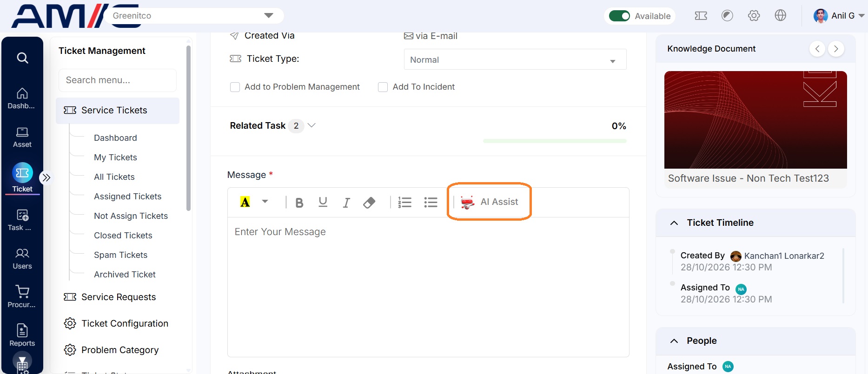Toggle the Available status switch

coord(619,16)
